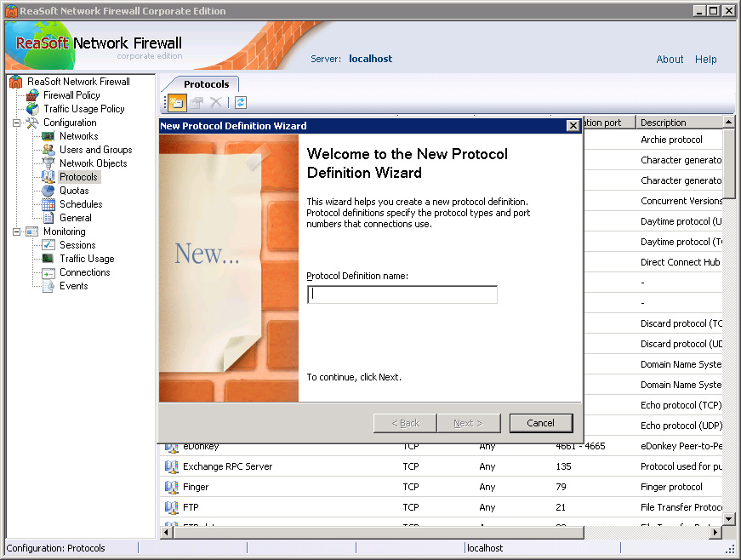Focus the Protocol Definition name field
Viewport: 741px width, 560px height.
(x=402, y=294)
